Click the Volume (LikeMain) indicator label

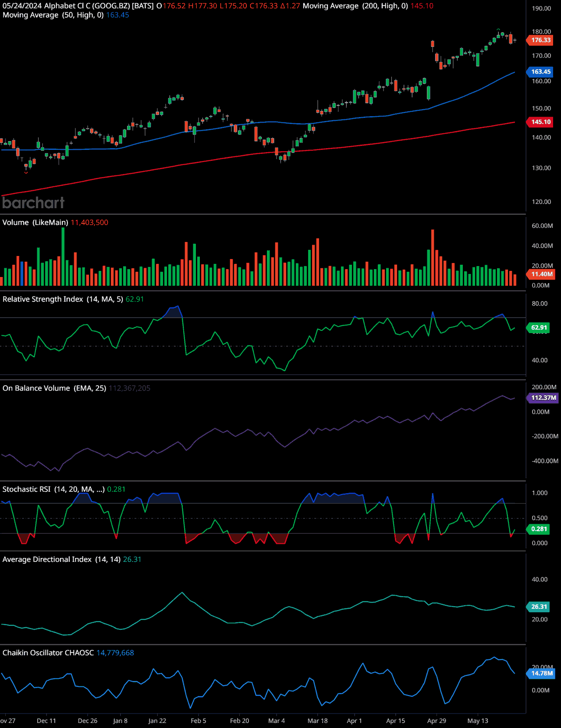click(x=35, y=222)
